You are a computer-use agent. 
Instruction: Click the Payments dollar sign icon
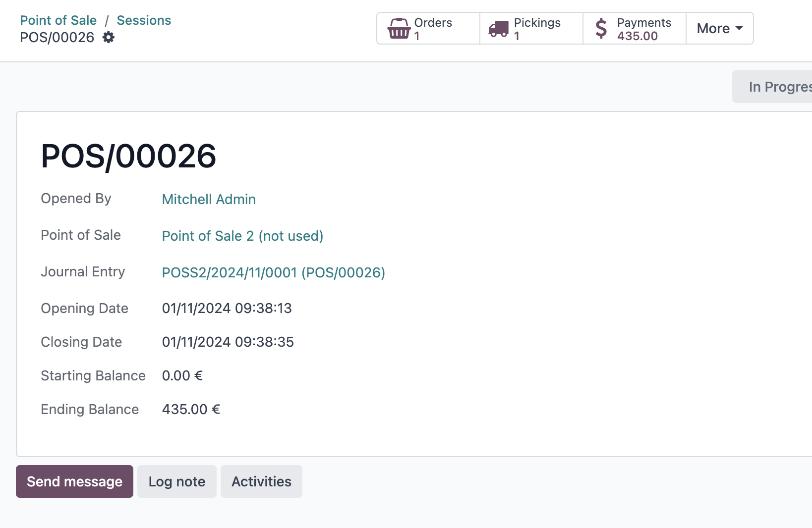pyautogui.click(x=601, y=28)
